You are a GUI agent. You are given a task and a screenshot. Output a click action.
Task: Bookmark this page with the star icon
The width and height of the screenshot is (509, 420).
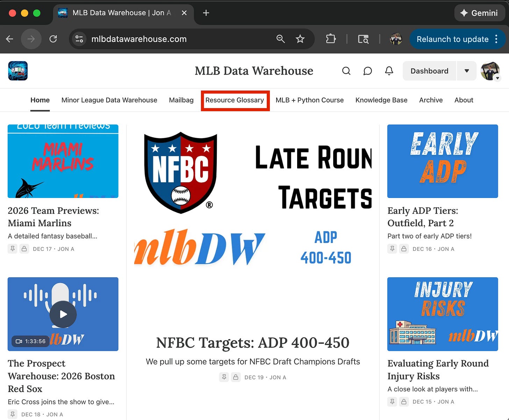pos(300,39)
